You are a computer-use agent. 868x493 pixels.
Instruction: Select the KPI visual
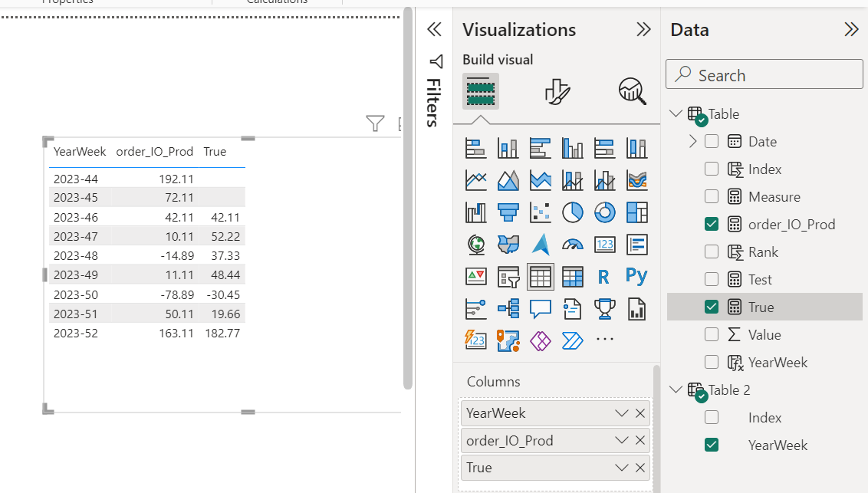point(475,277)
